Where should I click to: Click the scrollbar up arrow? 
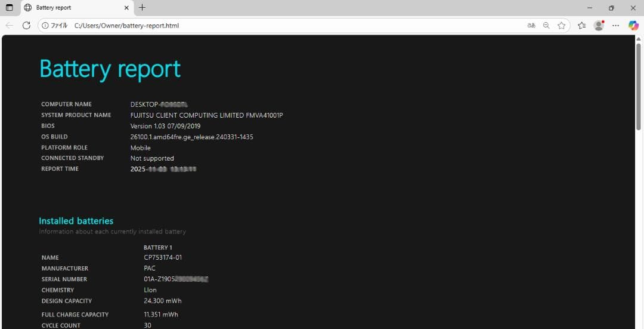point(639,39)
